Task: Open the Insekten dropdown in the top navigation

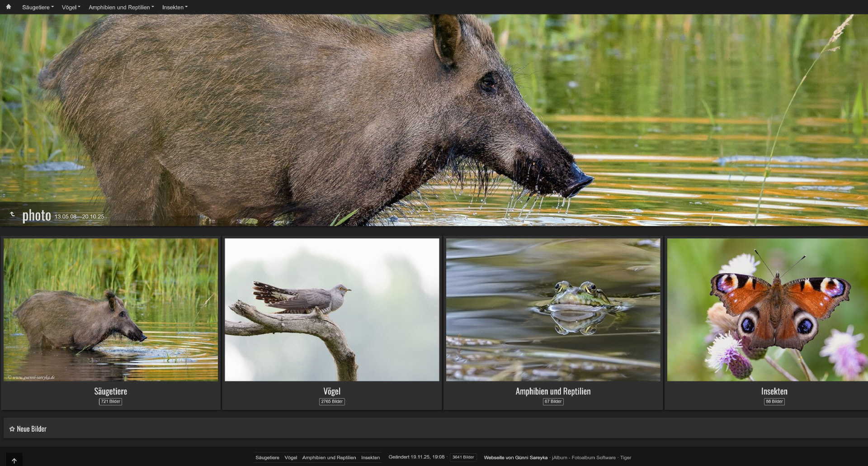Action: coord(175,7)
